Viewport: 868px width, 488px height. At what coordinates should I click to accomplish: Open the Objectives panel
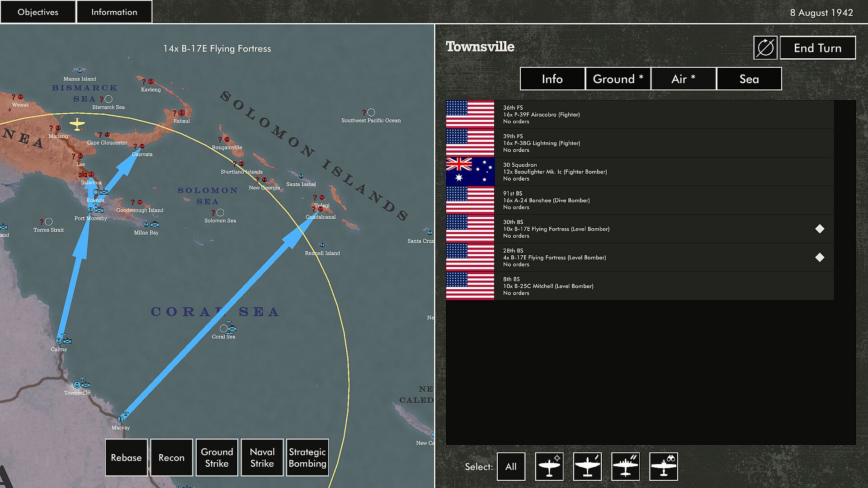pyautogui.click(x=38, y=12)
